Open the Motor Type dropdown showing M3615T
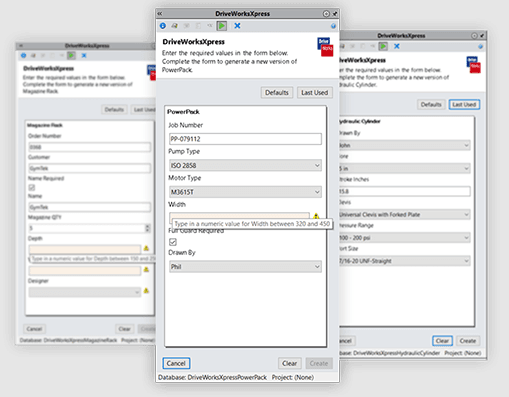Viewport: 509px width, 397px height. 245,192
